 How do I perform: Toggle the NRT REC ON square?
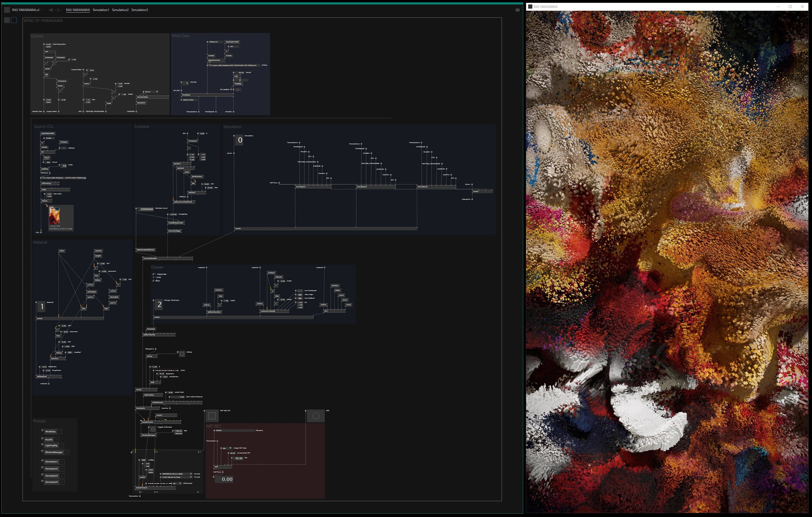click(x=212, y=416)
